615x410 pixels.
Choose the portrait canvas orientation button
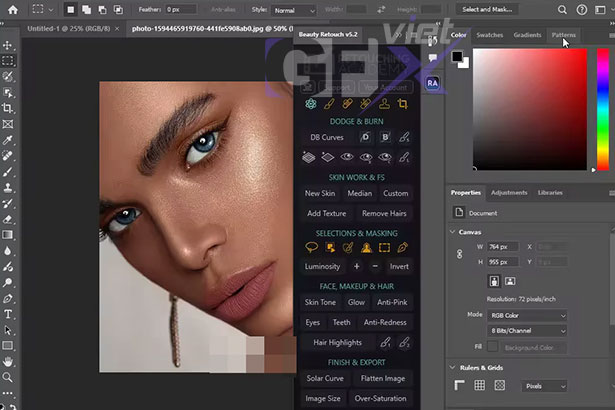point(495,282)
